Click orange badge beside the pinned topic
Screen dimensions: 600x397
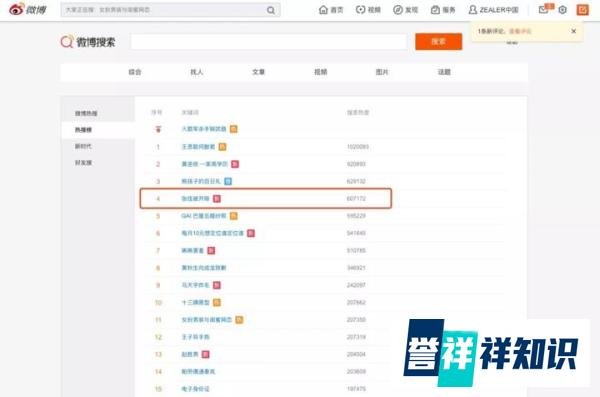pos(233,129)
